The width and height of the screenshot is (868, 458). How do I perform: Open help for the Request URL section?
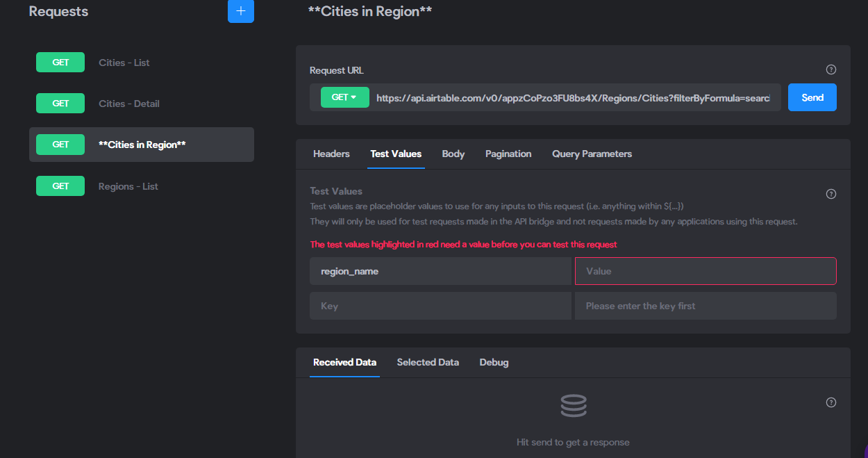pyautogui.click(x=831, y=69)
